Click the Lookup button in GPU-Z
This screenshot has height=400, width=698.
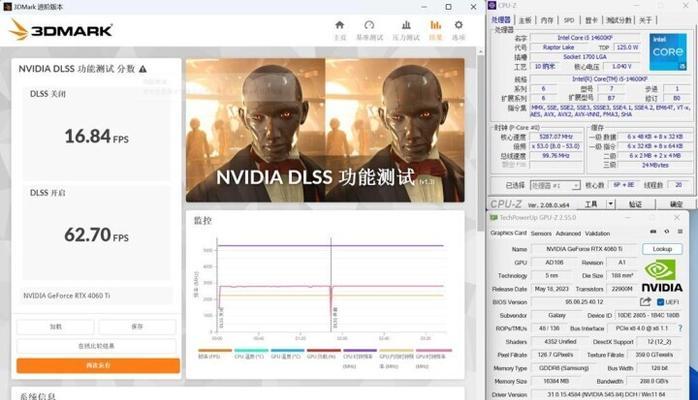click(x=662, y=249)
